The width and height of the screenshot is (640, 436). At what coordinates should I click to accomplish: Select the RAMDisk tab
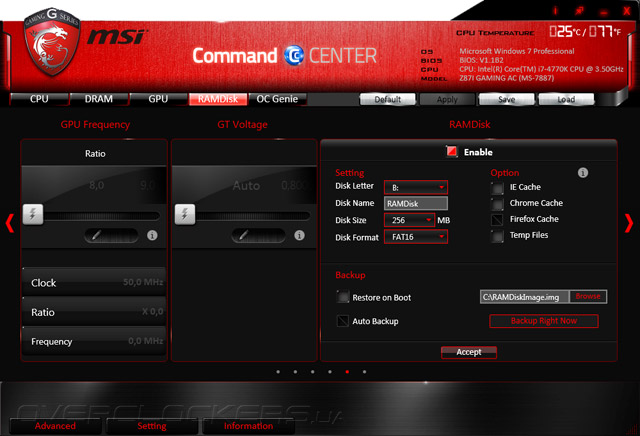[x=218, y=99]
